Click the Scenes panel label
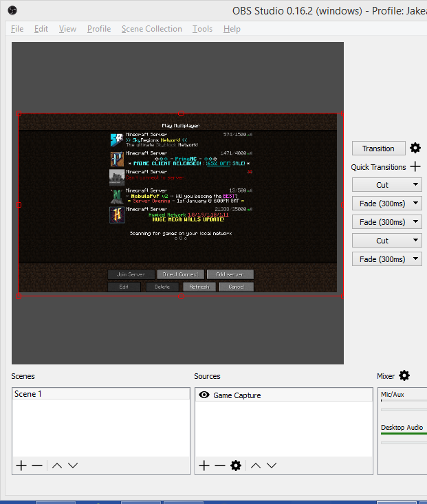The image size is (427, 504). coord(23,376)
